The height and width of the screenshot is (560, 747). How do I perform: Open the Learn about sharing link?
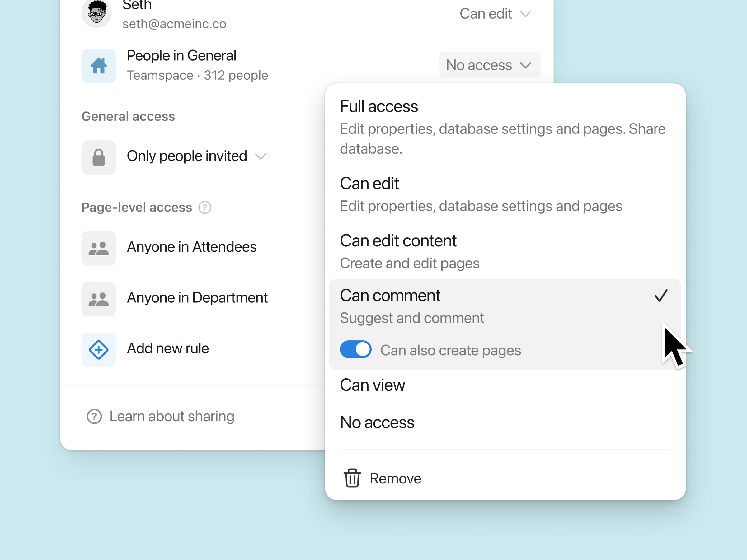coord(171,416)
